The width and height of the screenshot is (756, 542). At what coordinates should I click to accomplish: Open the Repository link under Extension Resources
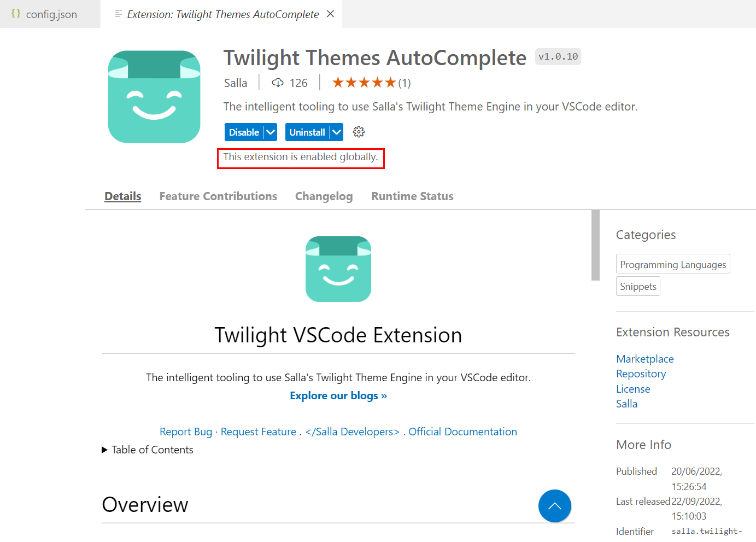pos(641,374)
